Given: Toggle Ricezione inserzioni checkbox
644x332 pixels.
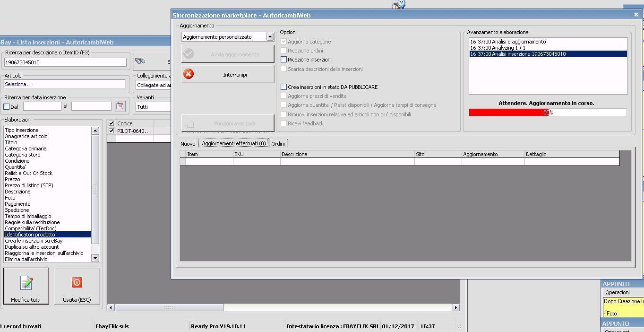Looking at the screenshot, I should pos(283,60).
